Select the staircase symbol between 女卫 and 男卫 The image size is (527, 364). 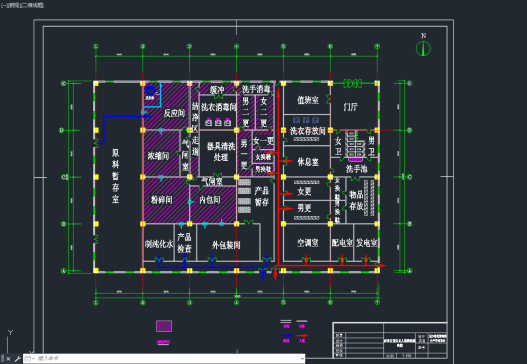pyautogui.click(x=355, y=145)
